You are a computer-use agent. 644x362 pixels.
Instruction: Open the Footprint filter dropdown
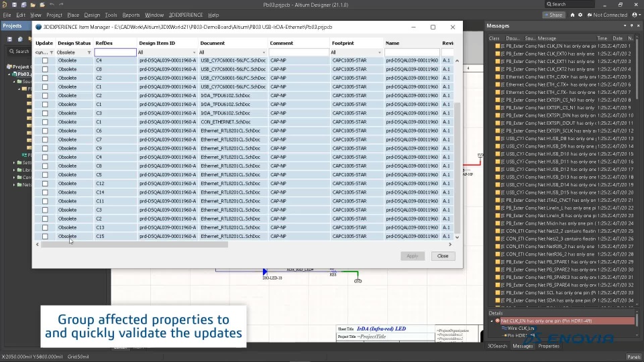379,52
